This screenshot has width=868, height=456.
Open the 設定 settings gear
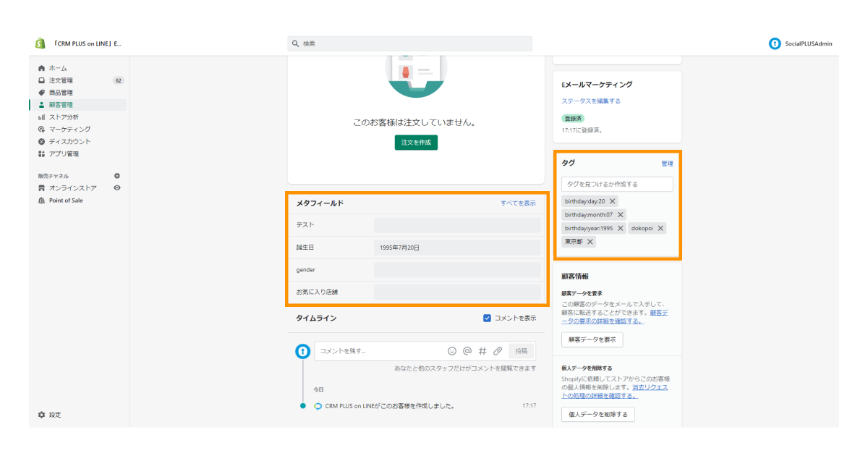click(x=41, y=414)
